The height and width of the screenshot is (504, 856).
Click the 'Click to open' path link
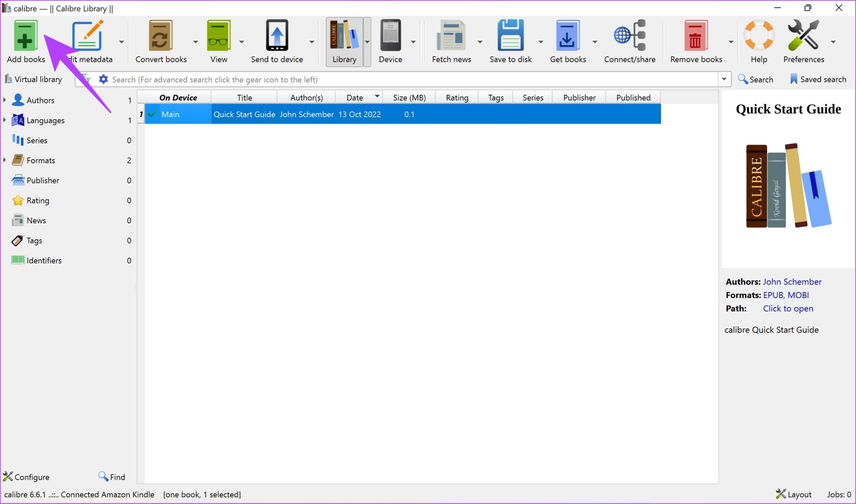pos(788,308)
